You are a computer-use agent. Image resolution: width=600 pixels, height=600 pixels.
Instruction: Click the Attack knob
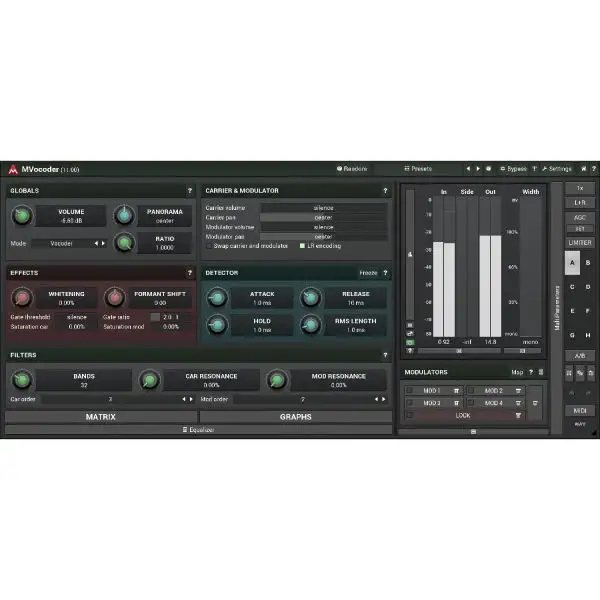217,298
